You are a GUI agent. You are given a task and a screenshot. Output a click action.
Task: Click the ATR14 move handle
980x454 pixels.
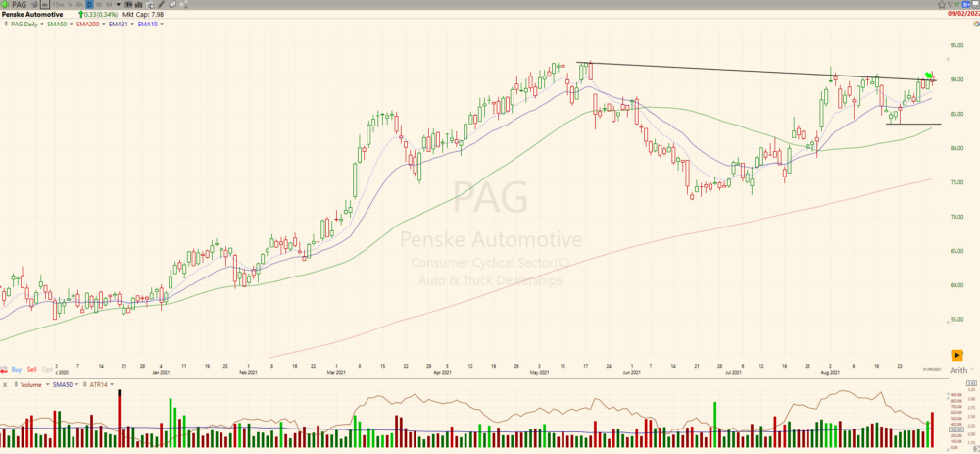tap(85, 384)
